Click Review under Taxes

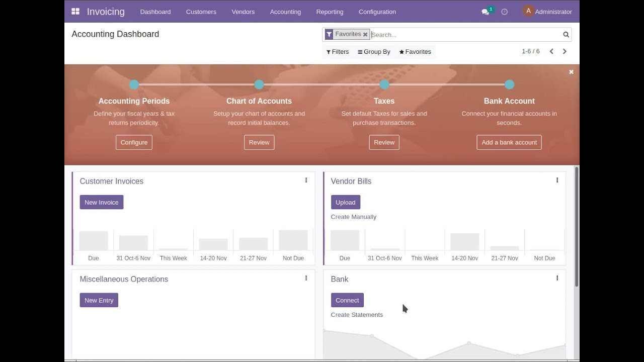[384, 142]
